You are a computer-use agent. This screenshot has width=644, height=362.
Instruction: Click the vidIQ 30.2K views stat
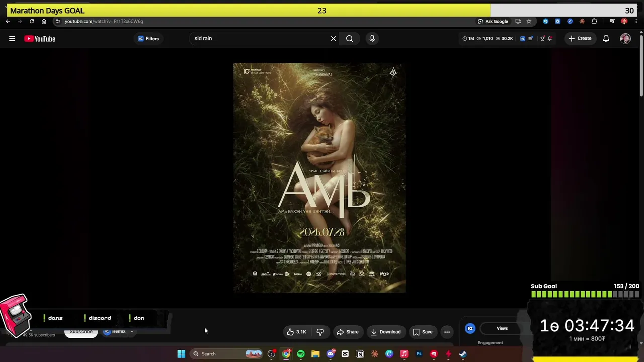[x=505, y=39]
